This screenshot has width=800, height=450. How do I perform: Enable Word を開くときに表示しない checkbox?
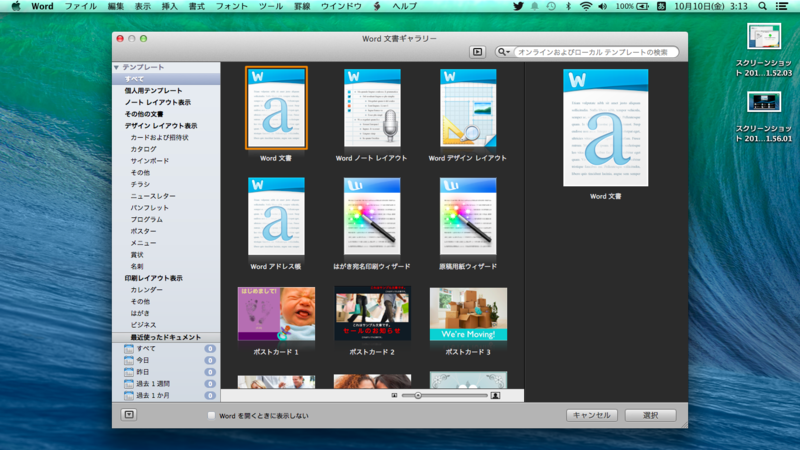tap(211, 416)
